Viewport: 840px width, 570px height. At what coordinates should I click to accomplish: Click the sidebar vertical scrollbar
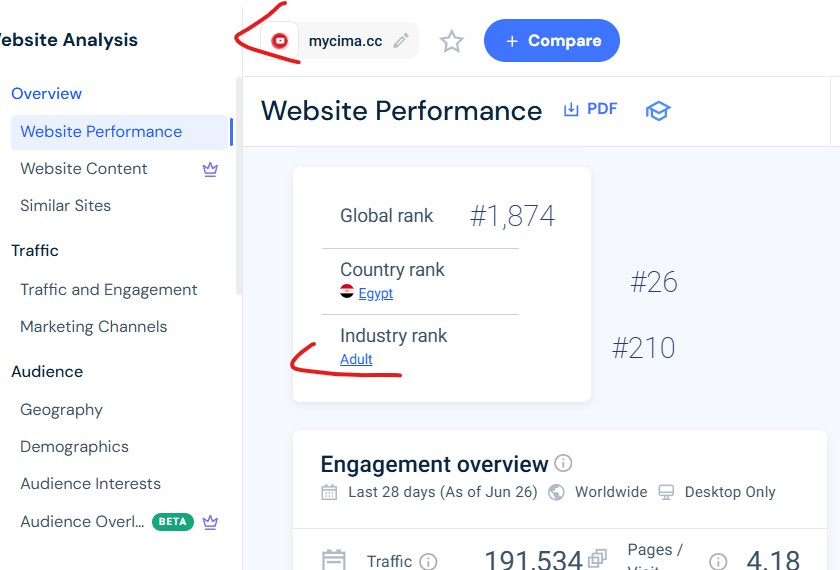pos(239,185)
